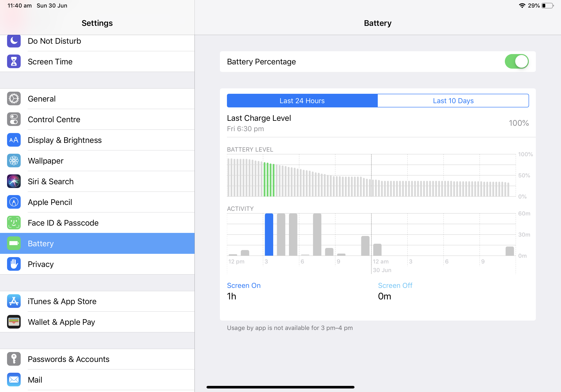This screenshot has height=392, width=561.
Task: Tap the green battery level bars
Action: [x=269, y=180]
